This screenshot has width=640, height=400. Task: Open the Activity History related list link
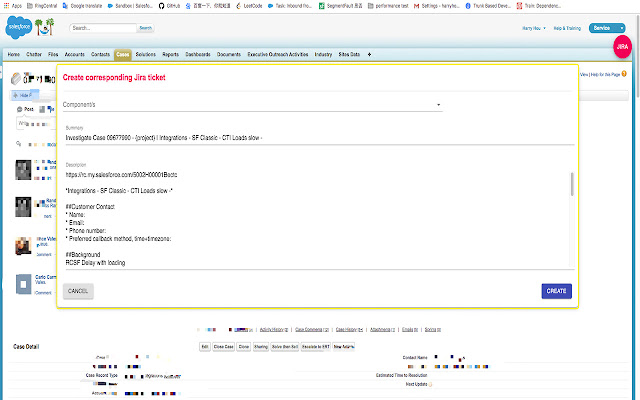[x=274, y=329]
